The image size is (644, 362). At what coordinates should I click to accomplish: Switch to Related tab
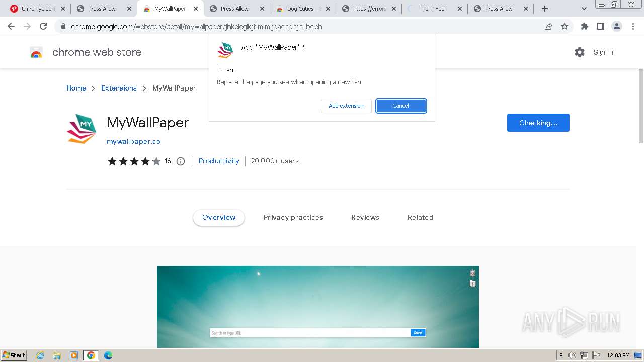[x=421, y=217]
